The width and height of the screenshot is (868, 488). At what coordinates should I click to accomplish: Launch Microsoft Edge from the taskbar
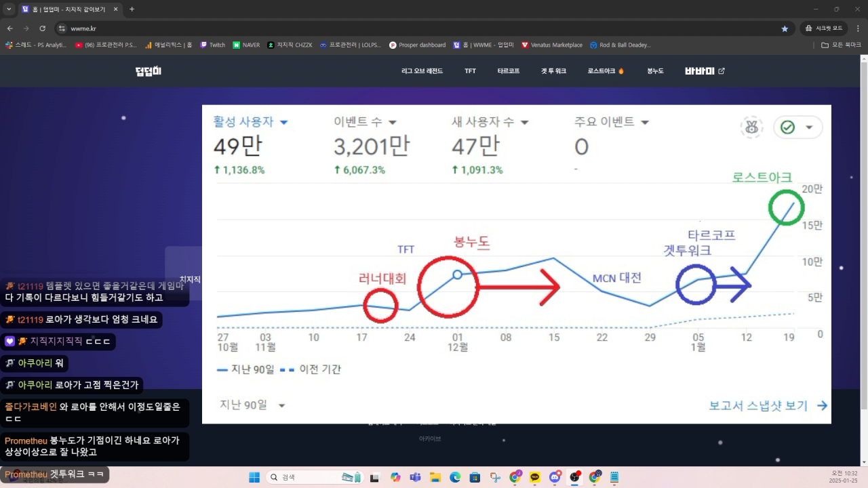click(x=455, y=477)
